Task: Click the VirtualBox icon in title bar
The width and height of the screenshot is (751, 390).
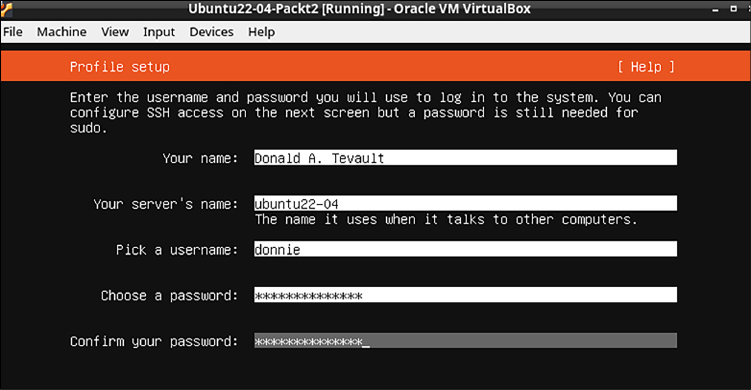Action: coord(6,9)
